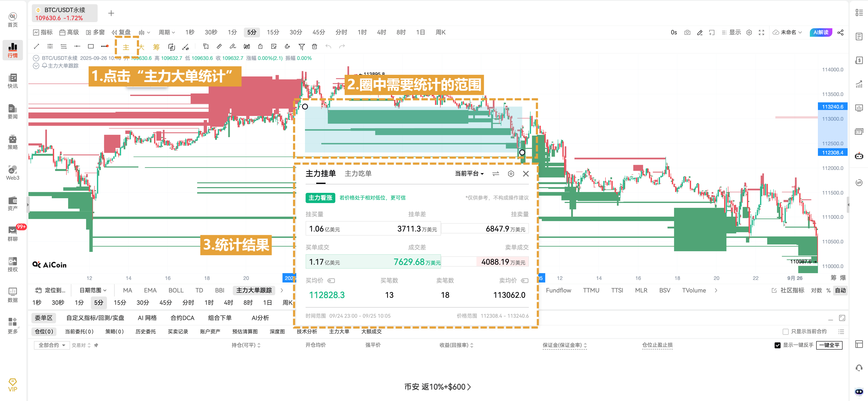Expand the 日期范围 dropdown

coord(92,290)
